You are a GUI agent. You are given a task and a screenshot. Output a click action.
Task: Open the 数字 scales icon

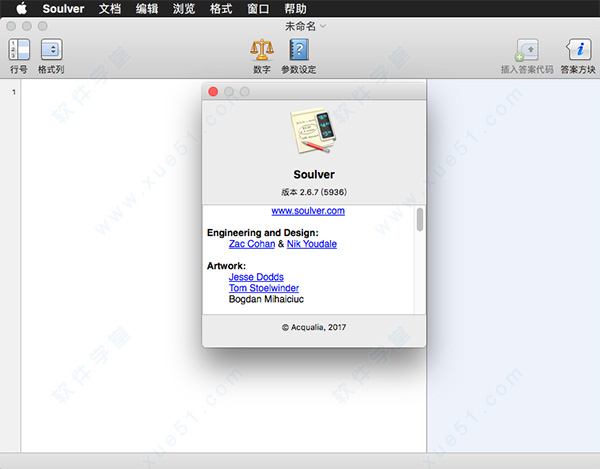[262, 50]
